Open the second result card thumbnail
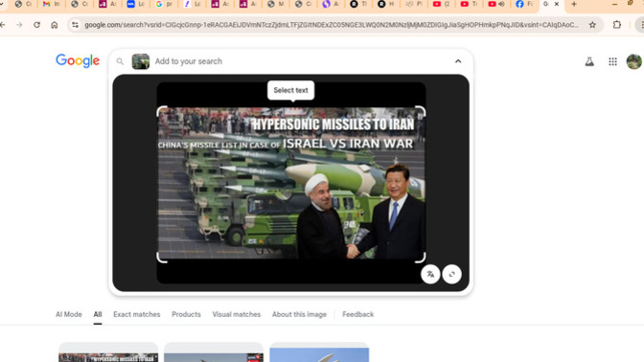The image size is (644, 362). (214, 352)
